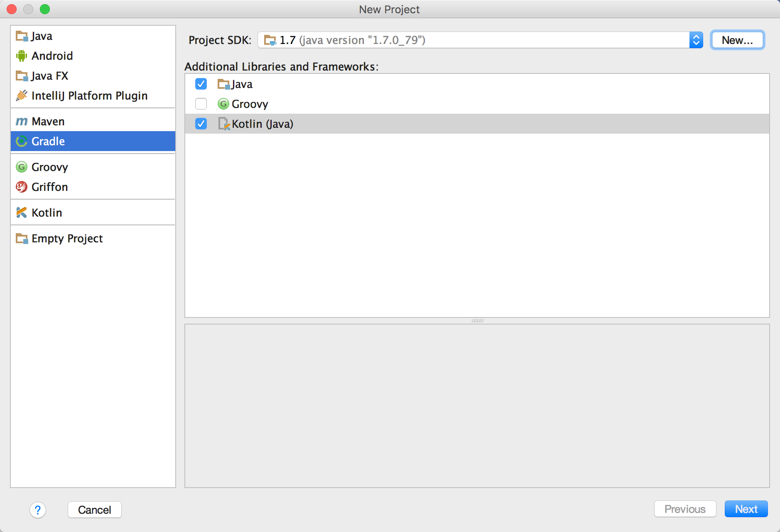
Task: Click the Empty Project folder icon
Action: [x=22, y=239]
